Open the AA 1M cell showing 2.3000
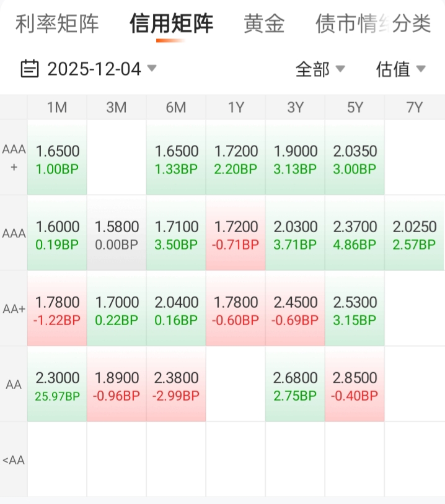The height and width of the screenshot is (504, 445). [x=57, y=385]
